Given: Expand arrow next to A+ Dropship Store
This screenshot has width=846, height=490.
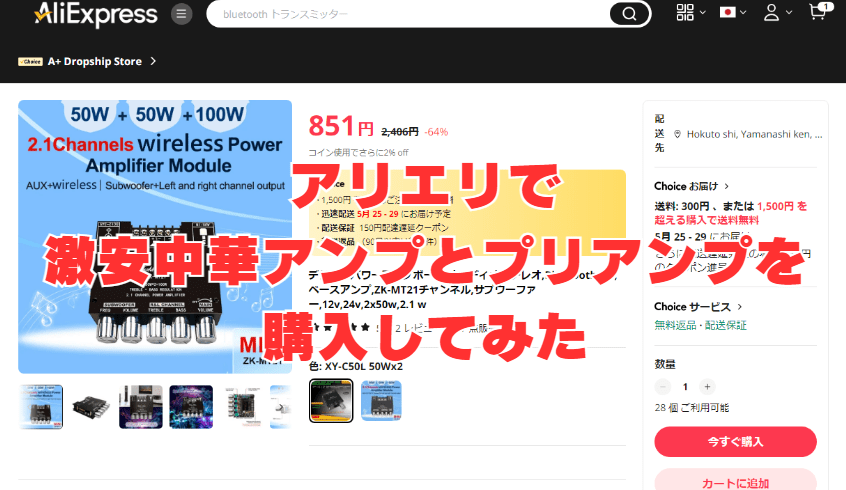Looking at the screenshot, I should pyautogui.click(x=153, y=61).
